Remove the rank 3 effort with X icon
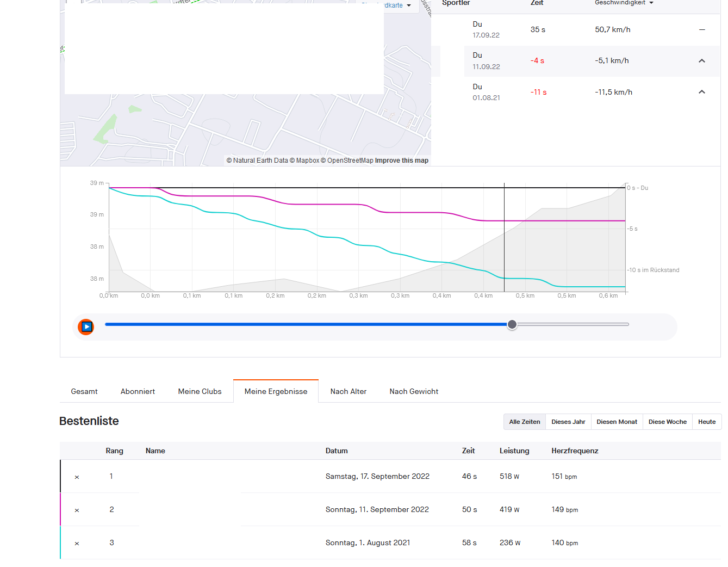Viewport: 728px width, 567px height. [x=77, y=544]
